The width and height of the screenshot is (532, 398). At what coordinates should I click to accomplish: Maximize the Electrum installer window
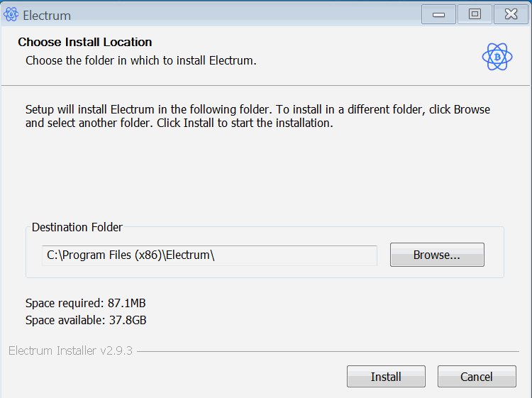(x=475, y=14)
